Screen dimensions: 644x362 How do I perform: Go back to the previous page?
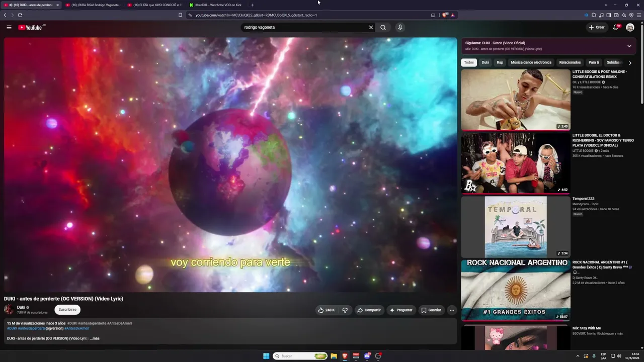(x=5, y=15)
